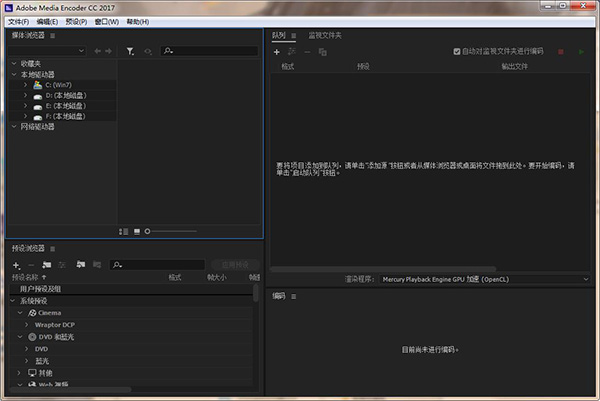
Task: Click the 帧大小 column header
Action: point(217,277)
